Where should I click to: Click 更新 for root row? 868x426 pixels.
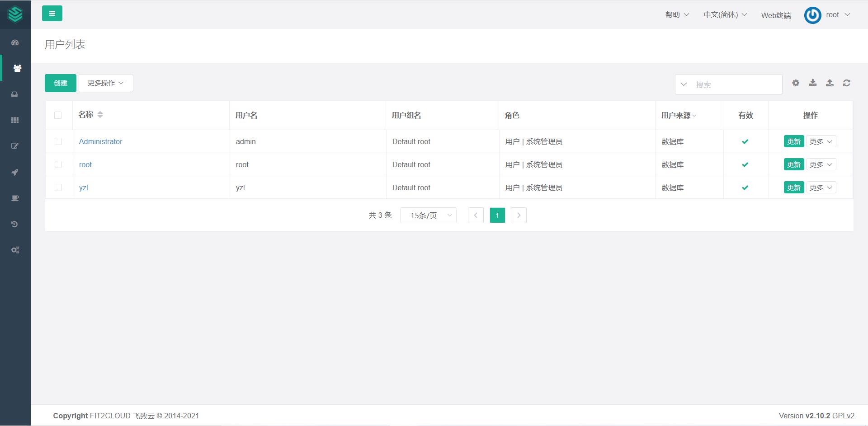(x=794, y=164)
